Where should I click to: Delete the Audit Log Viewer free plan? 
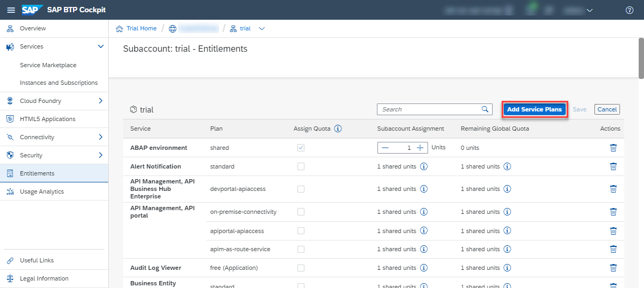(613, 268)
